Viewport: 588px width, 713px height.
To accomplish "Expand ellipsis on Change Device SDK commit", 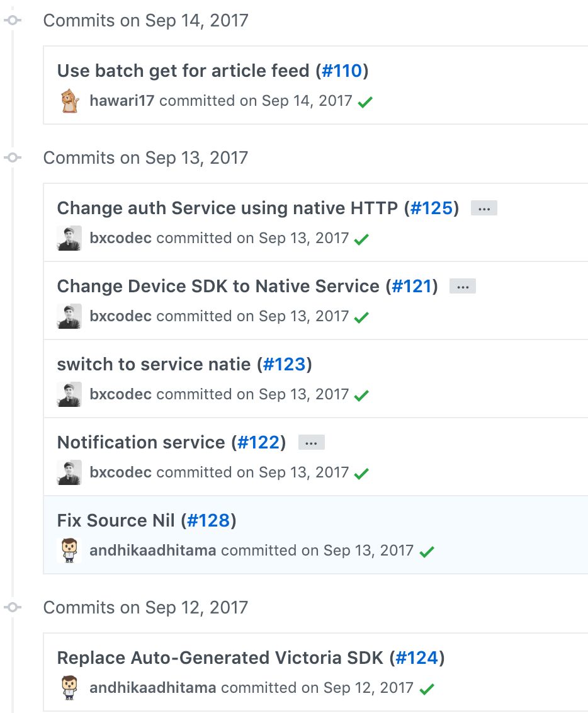I will (463, 287).
